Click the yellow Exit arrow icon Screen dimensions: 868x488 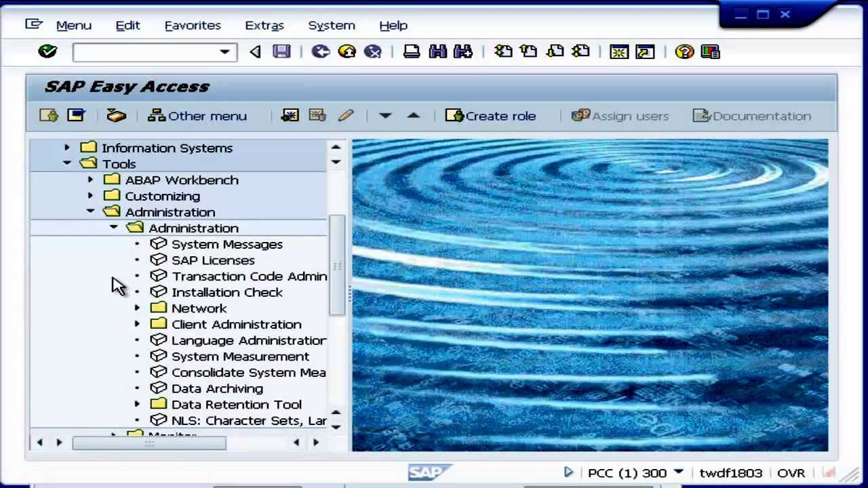point(347,52)
